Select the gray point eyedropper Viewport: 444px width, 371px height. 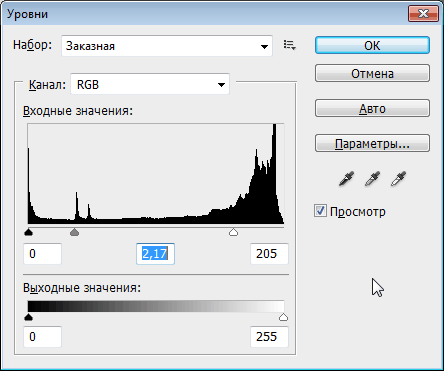[x=372, y=179]
